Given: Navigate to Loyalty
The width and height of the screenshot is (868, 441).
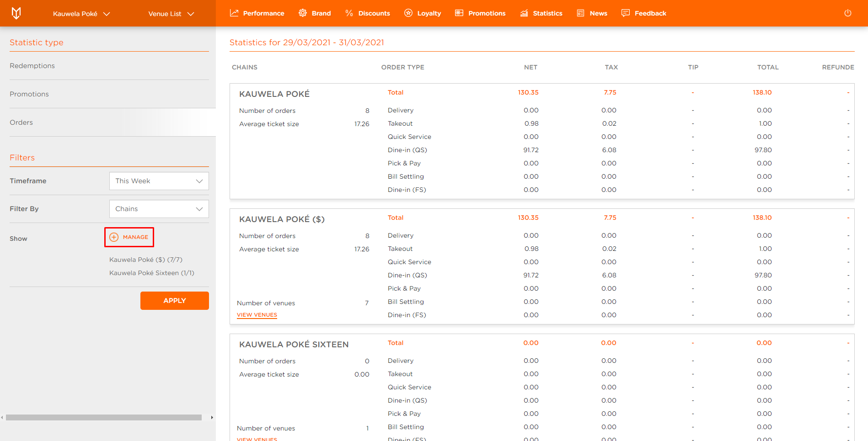Looking at the screenshot, I should coord(423,13).
